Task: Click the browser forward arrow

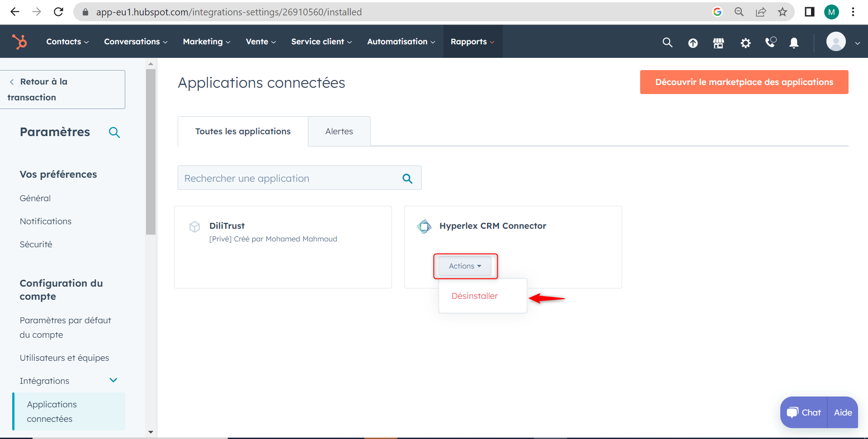Action: 37,12
